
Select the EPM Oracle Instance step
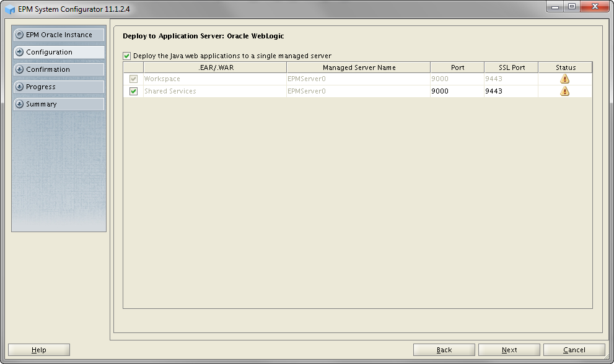[x=59, y=35]
